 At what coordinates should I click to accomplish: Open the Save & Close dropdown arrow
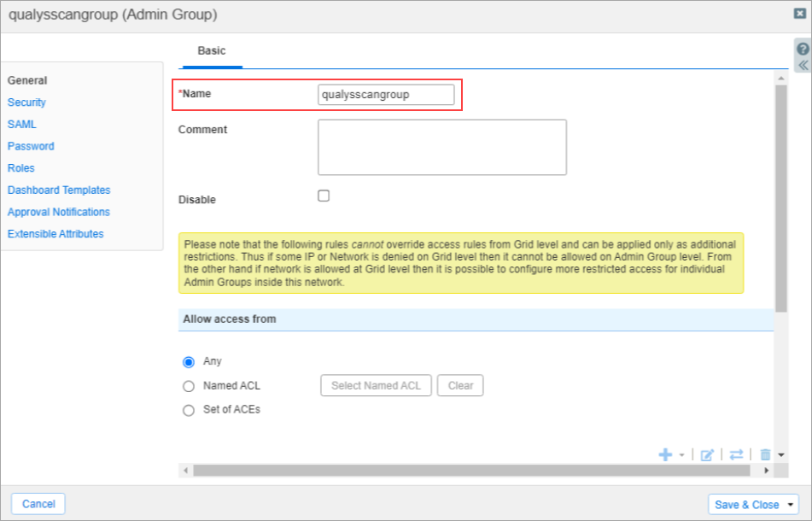[790, 504]
